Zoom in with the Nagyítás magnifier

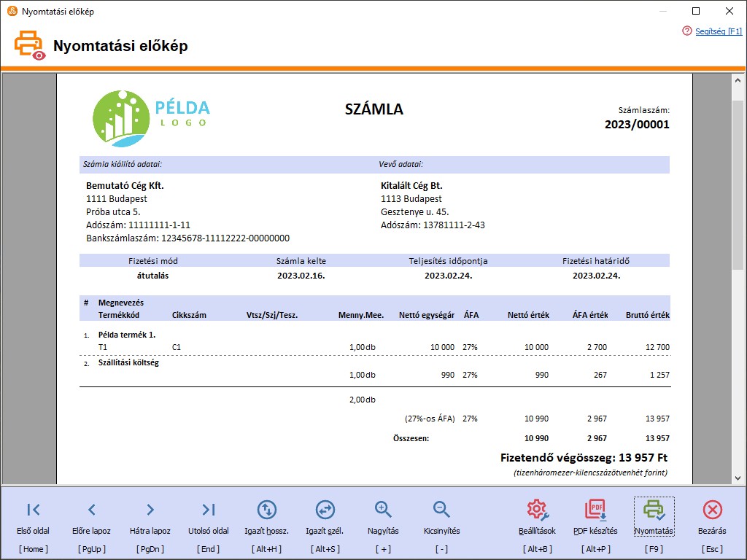point(382,510)
